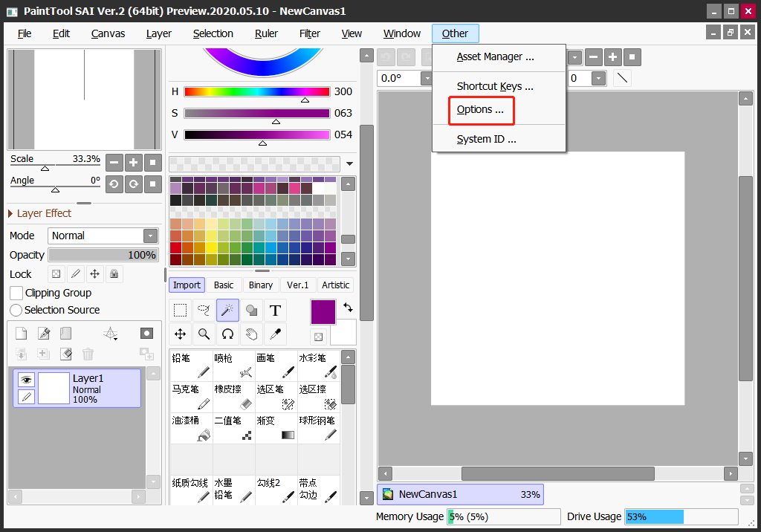This screenshot has width=761, height=532.
Task: Reset the navigator angle
Action: pos(153,184)
